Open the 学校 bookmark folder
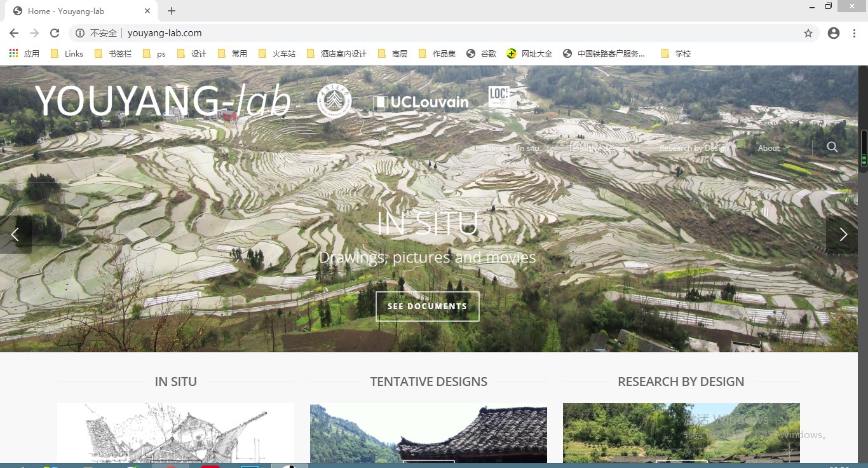 [675, 54]
